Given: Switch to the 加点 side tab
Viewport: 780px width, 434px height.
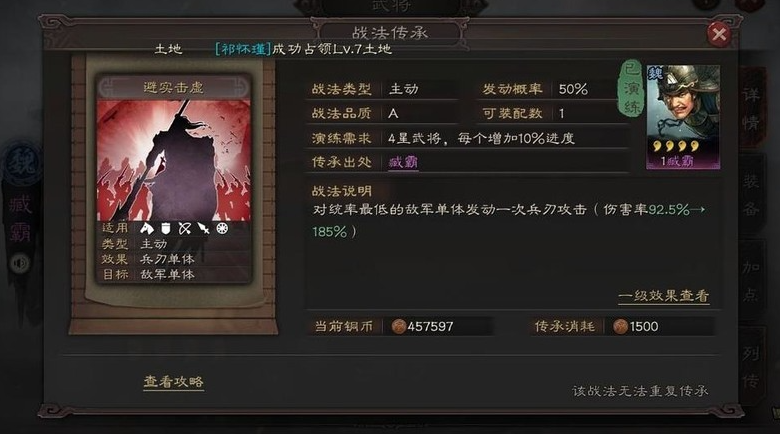Looking at the screenshot, I should (751, 281).
